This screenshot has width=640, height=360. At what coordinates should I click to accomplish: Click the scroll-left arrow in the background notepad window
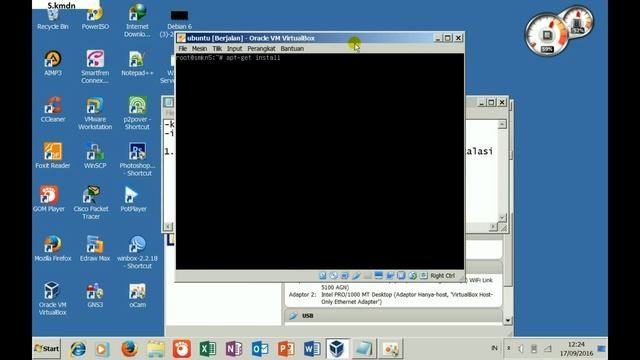[168, 227]
